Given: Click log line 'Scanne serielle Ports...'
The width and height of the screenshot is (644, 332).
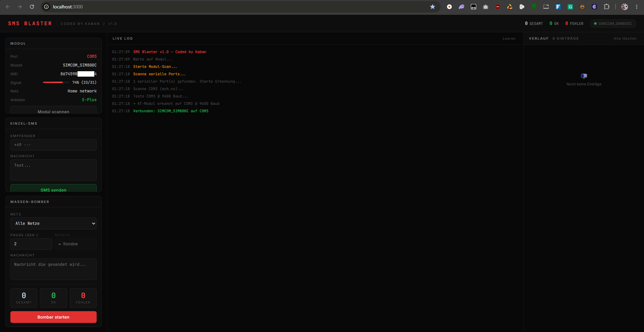Looking at the screenshot, I should 159,74.
